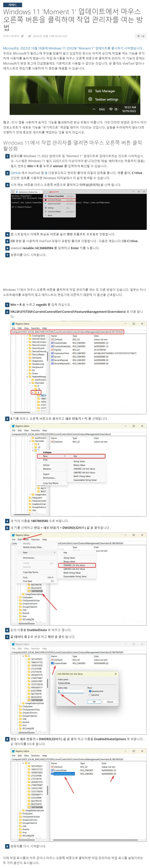This screenshot has width=150, height=868.
Task: Click the ENG language indicator
Action: tap(102, 109)
